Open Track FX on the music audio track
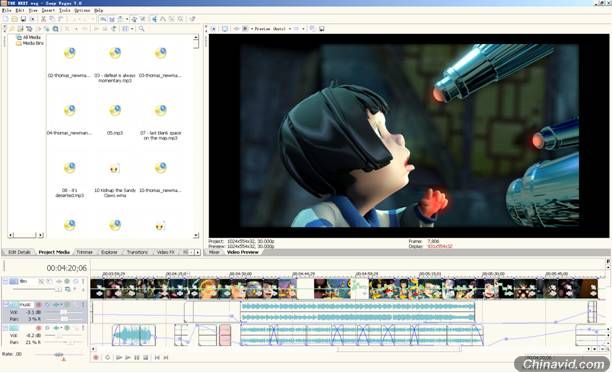This screenshot has width=612, height=372. (56, 305)
